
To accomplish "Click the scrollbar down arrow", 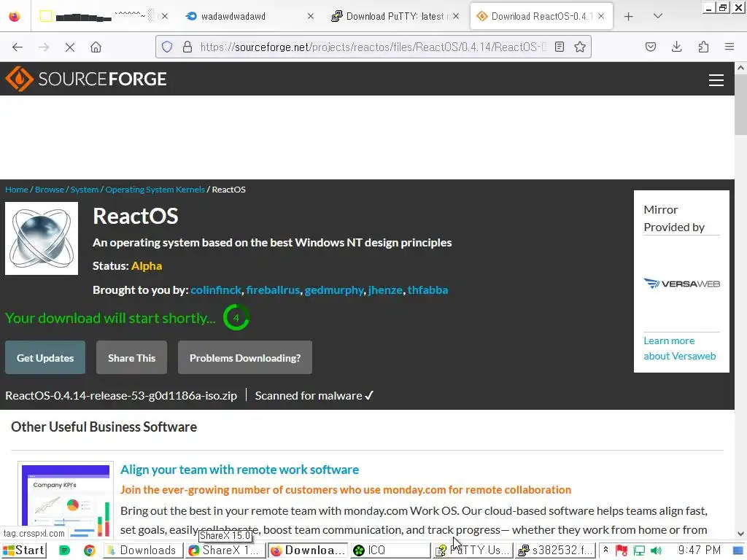I will pyautogui.click(x=740, y=534).
